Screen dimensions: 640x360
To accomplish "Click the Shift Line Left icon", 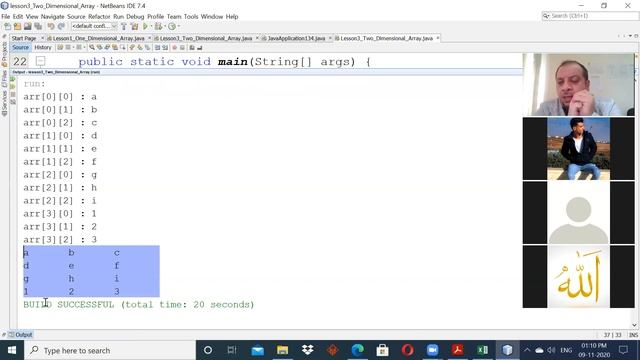I will point(157,48).
